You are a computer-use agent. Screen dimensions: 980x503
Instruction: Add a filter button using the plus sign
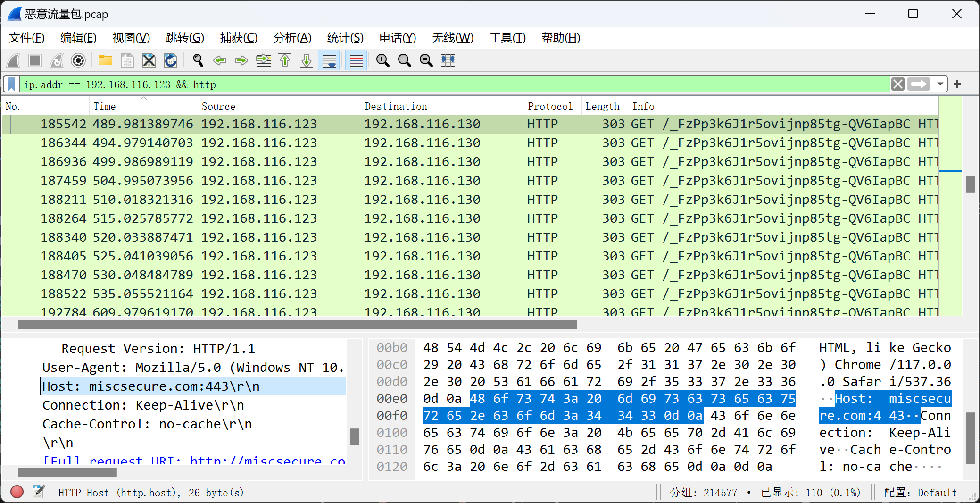957,84
